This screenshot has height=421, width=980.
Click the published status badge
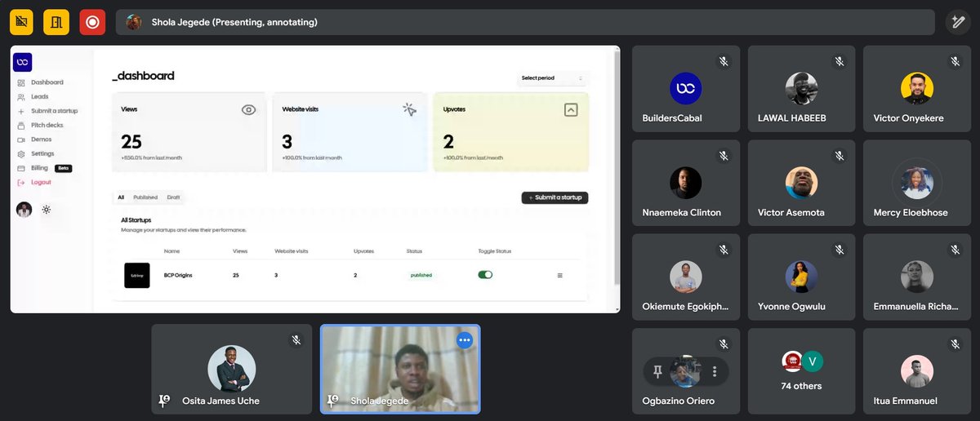(x=421, y=276)
